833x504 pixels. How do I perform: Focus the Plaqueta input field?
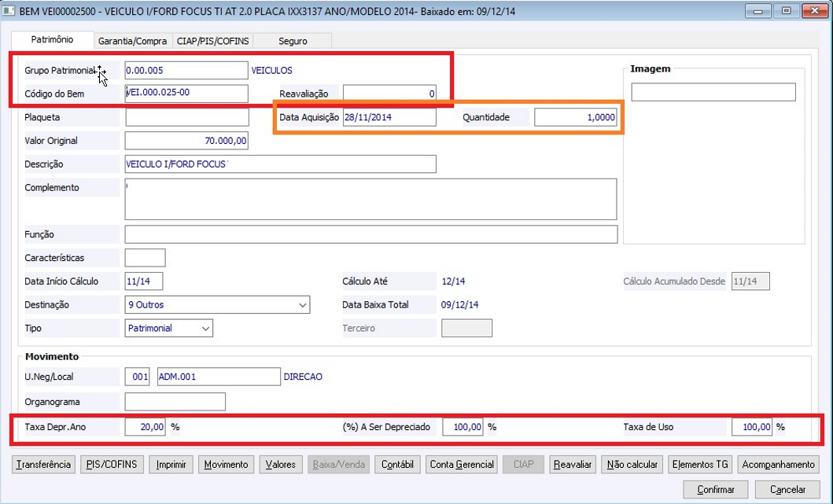187,117
